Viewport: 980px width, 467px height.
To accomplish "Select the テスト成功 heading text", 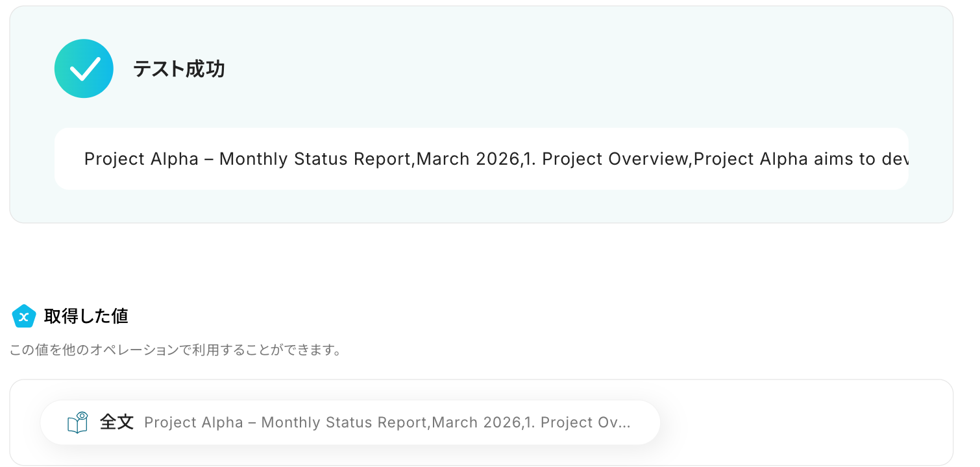I will click(179, 69).
